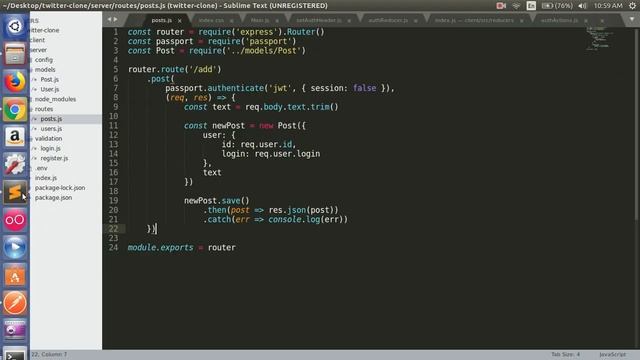Open index.js in the sidebar

(x=46, y=178)
